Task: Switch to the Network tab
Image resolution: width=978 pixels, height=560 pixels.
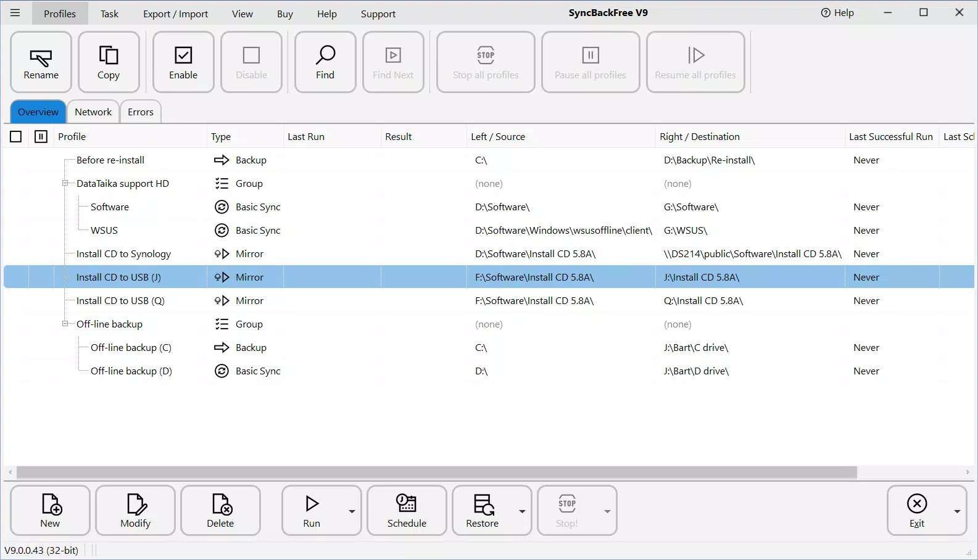Action: click(93, 112)
